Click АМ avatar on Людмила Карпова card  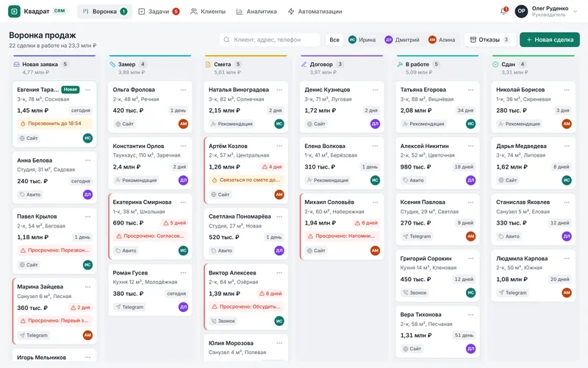click(567, 292)
